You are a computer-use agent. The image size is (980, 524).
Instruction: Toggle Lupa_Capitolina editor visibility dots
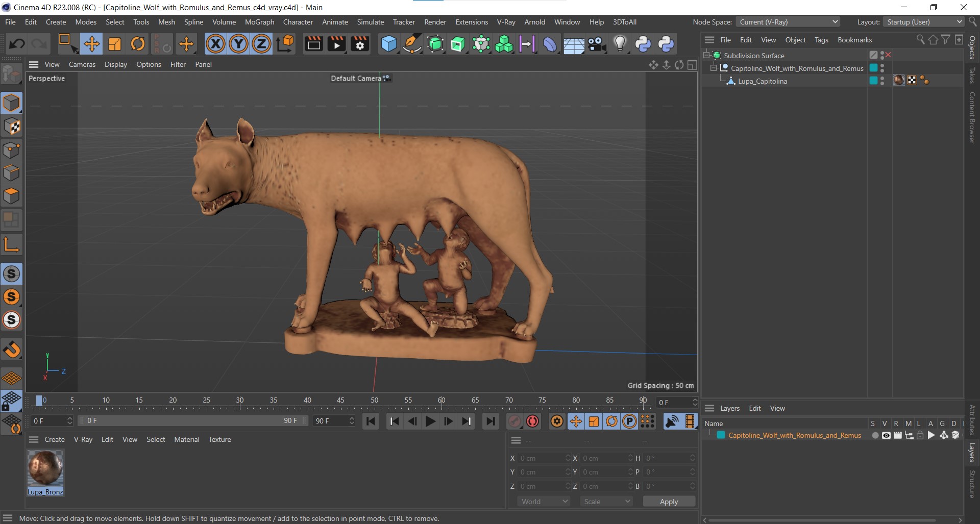(x=883, y=81)
